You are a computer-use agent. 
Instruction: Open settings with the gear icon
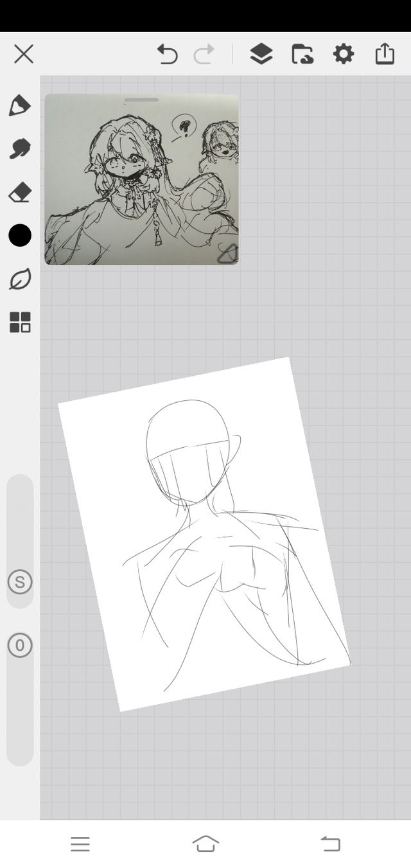pos(344,55)
